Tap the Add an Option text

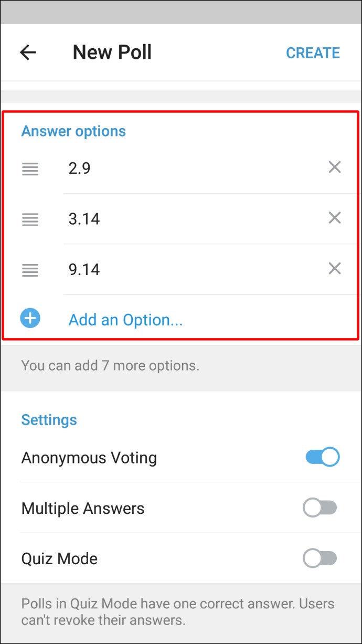[125, 320]
